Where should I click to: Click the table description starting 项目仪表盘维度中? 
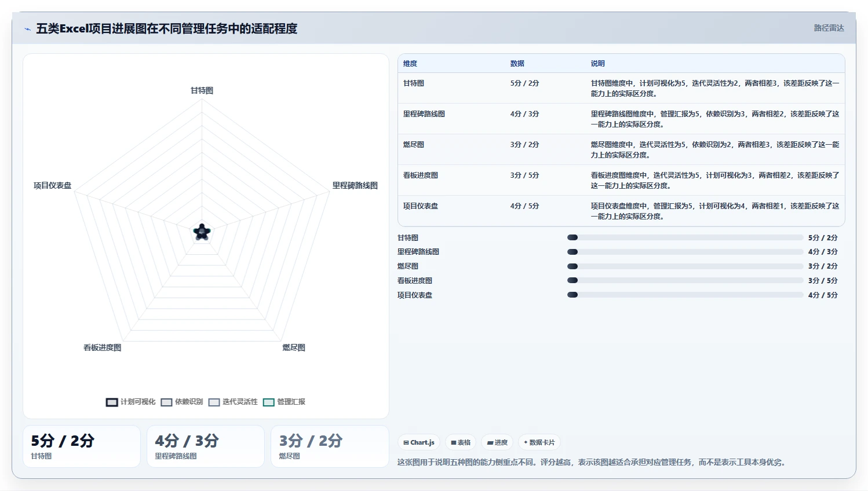pos(715,211)
